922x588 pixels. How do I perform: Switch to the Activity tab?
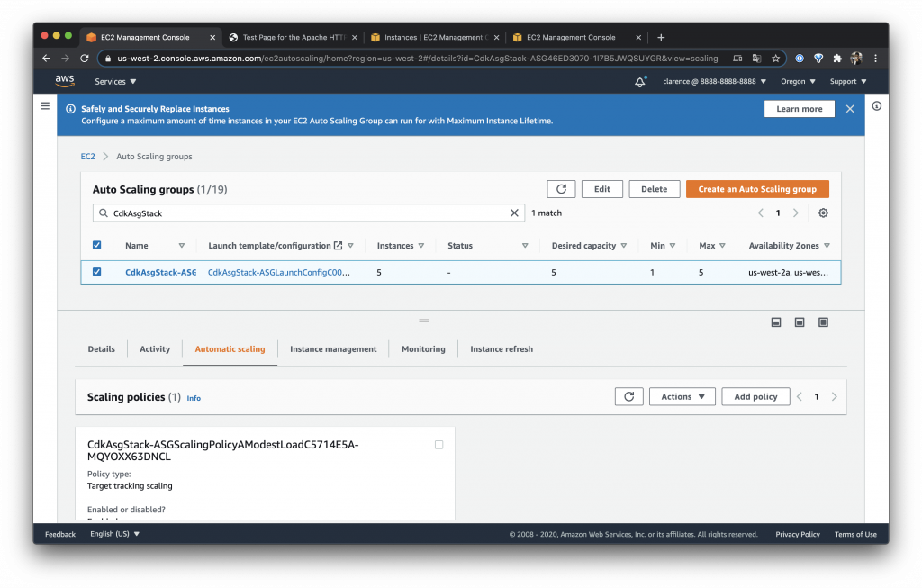[x=155, y=348]
